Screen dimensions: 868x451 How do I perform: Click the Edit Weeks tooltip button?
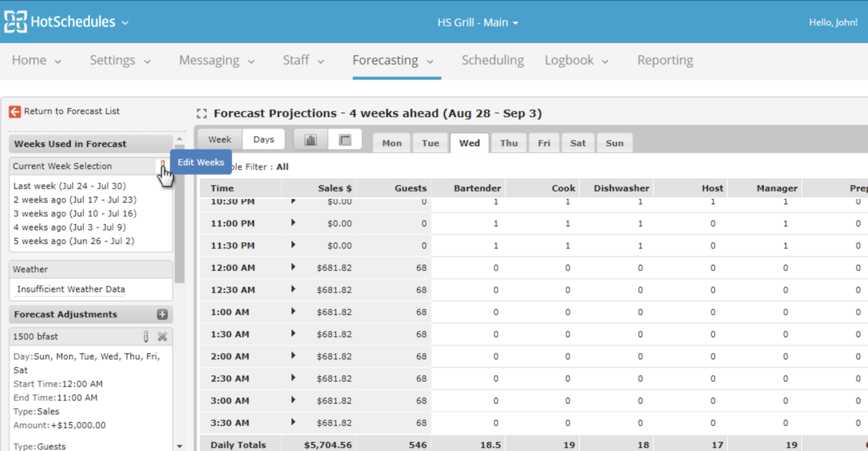[201, 162]
